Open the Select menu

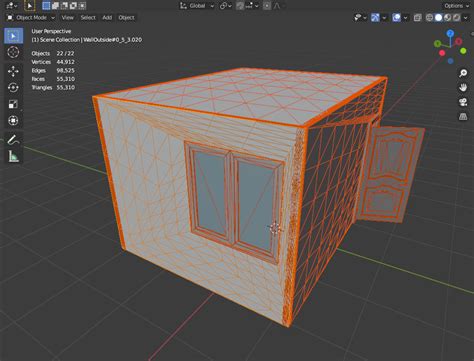88,17
